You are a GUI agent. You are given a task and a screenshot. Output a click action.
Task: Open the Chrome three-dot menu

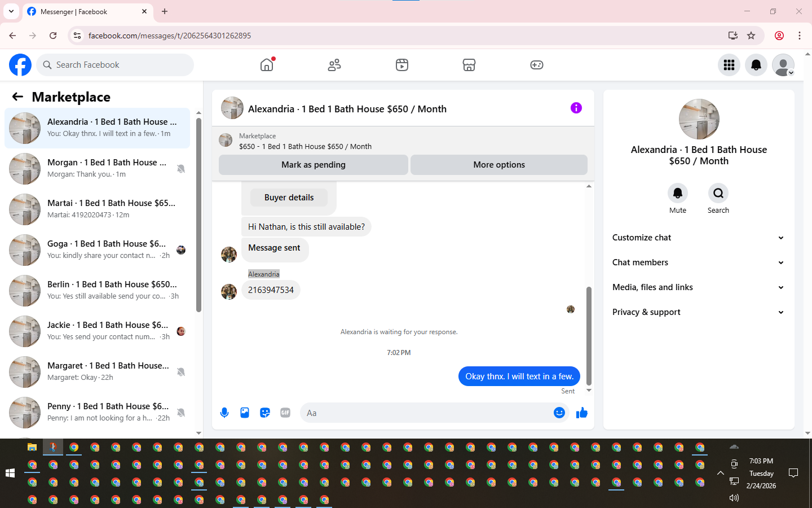pyautogui.click(x=800, y=36)
